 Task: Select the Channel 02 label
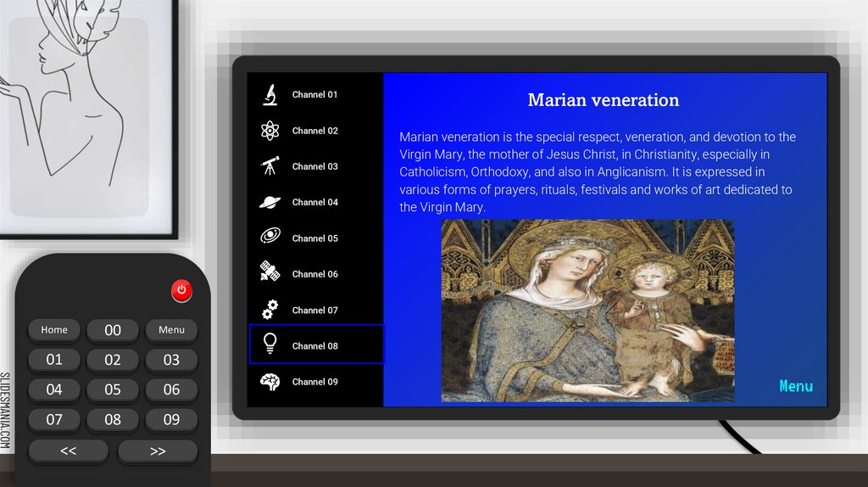(x=315, y=131)
